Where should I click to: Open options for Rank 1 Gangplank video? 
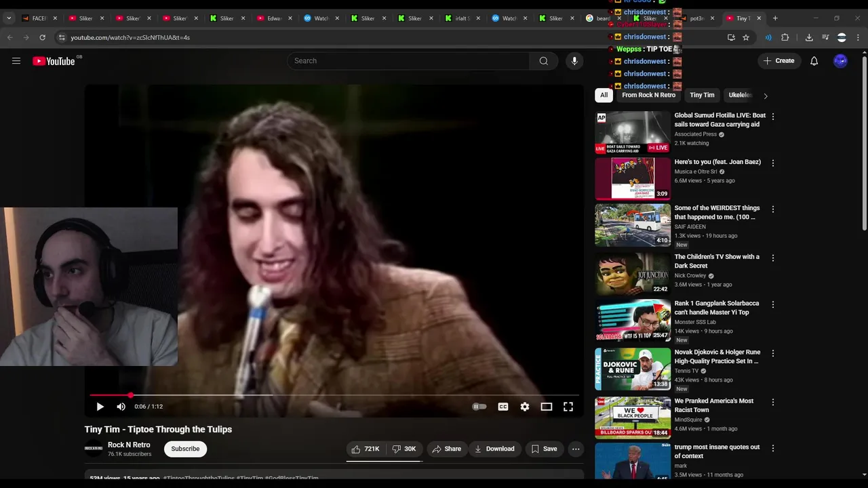pyautogui.click(x=772, y=305)
